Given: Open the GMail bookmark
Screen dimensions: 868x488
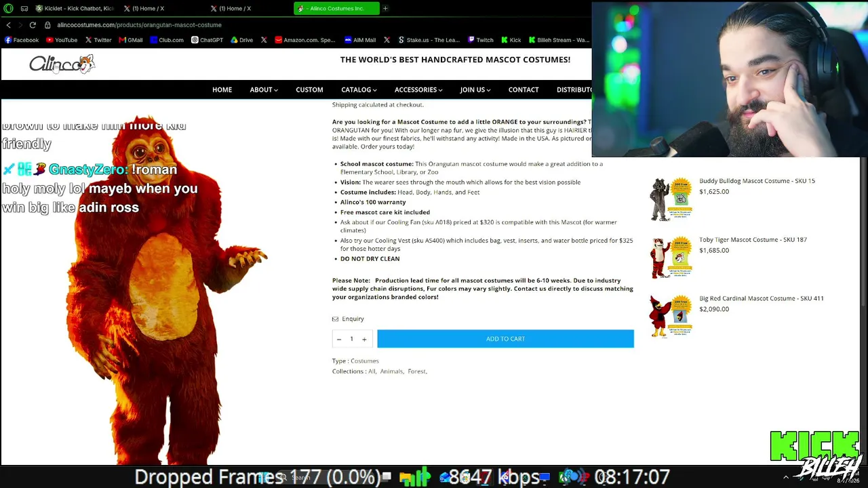Looking at the screenshot, I should coord(131,40).
